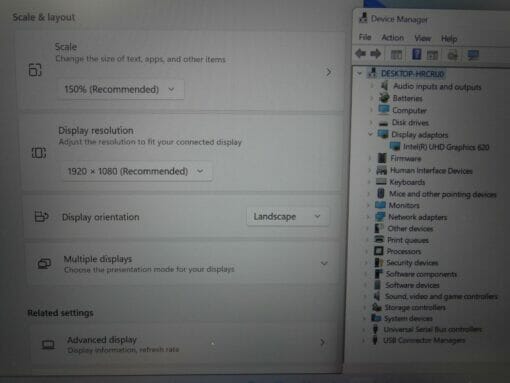Click the monitor scan icon in Device Manager toolbar

(473, 55)
